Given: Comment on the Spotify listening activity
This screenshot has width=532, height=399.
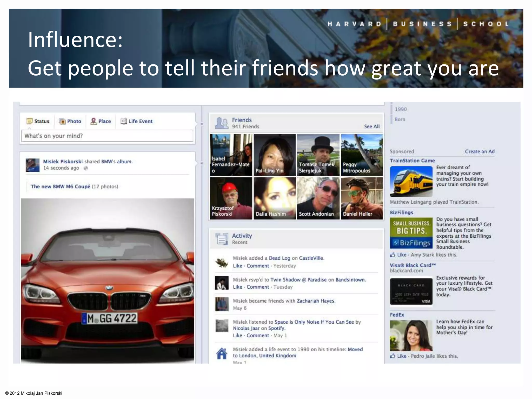Looking at the screenshot, I should (x=258, y=335).
